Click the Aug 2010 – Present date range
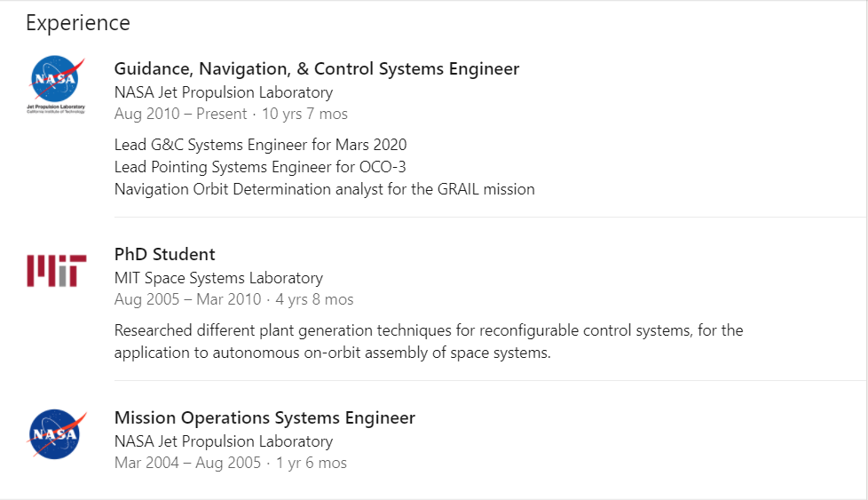Image resolution: width=868 pixels, height=500 pixels. (180, 114)
